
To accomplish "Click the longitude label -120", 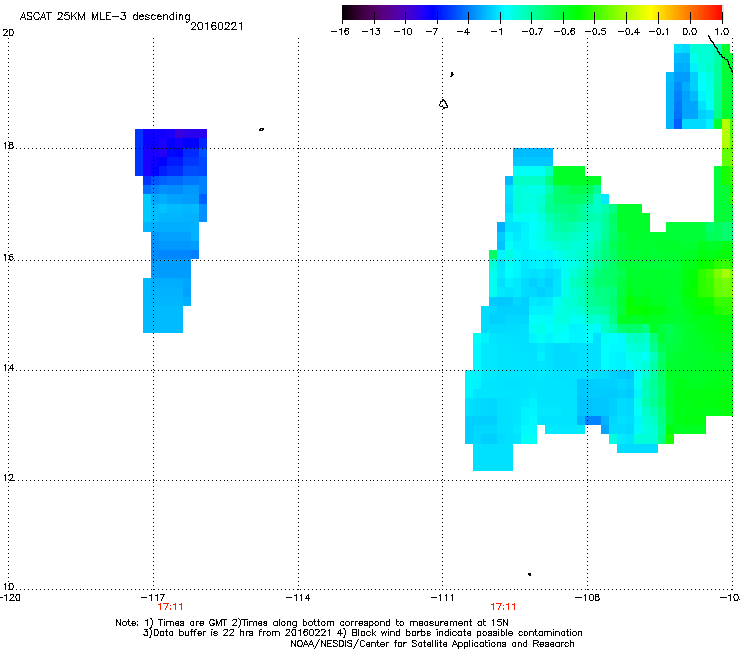I will [x=10, y=598].
